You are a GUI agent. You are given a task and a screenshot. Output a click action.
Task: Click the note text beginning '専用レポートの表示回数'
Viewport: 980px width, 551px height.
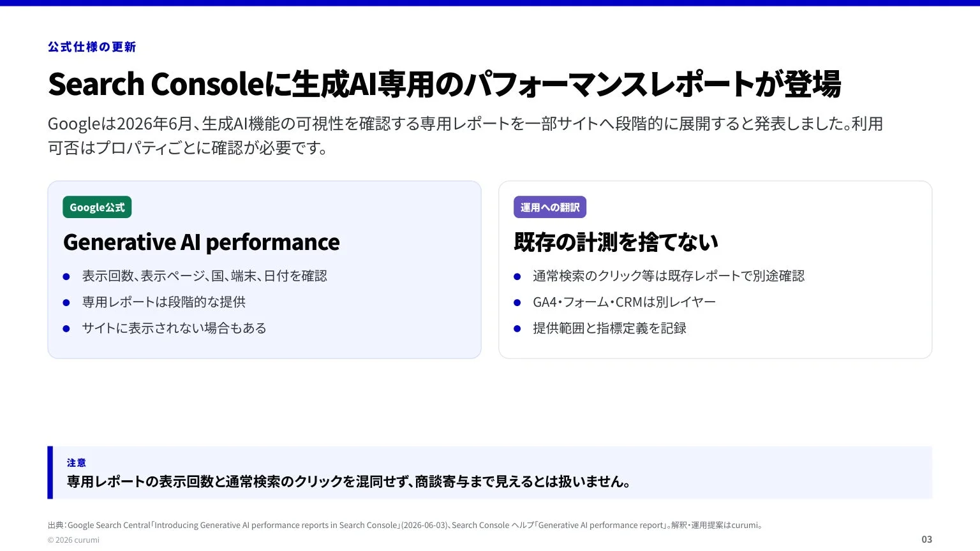pyautogui.click(x=349, y=481)
